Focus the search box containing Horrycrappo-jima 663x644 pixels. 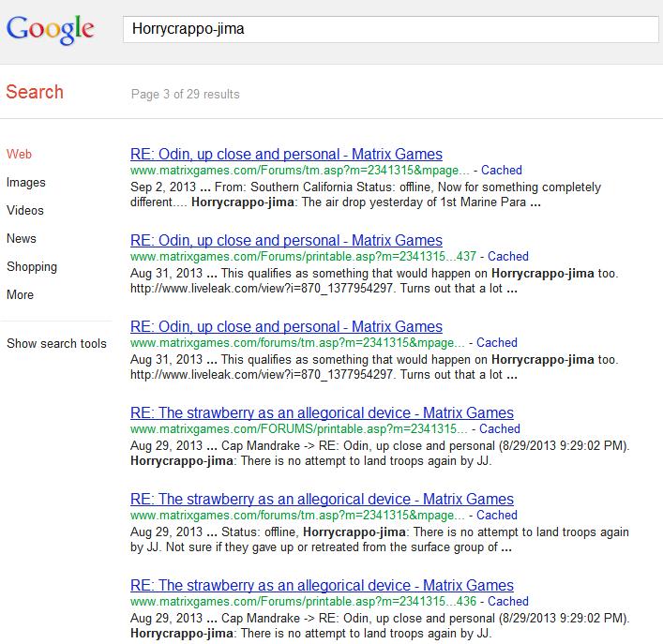(391, 29)
